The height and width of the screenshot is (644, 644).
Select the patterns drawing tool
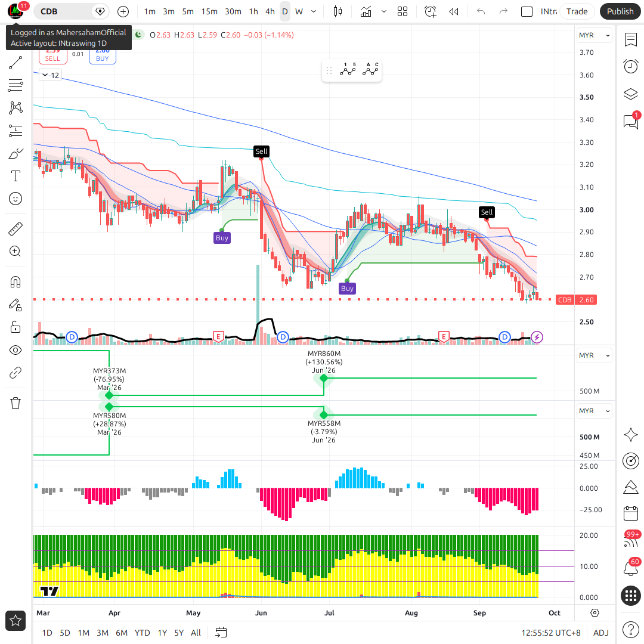click(16, 108)
